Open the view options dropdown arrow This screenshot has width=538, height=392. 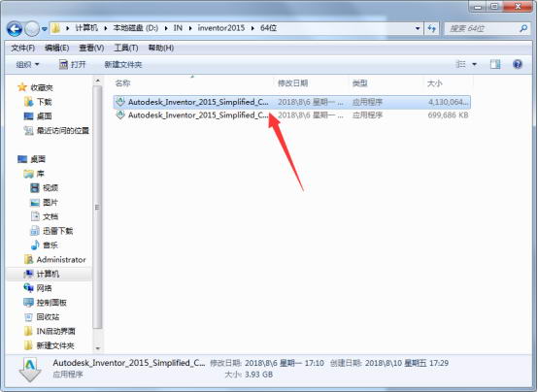tap(474, 64)
